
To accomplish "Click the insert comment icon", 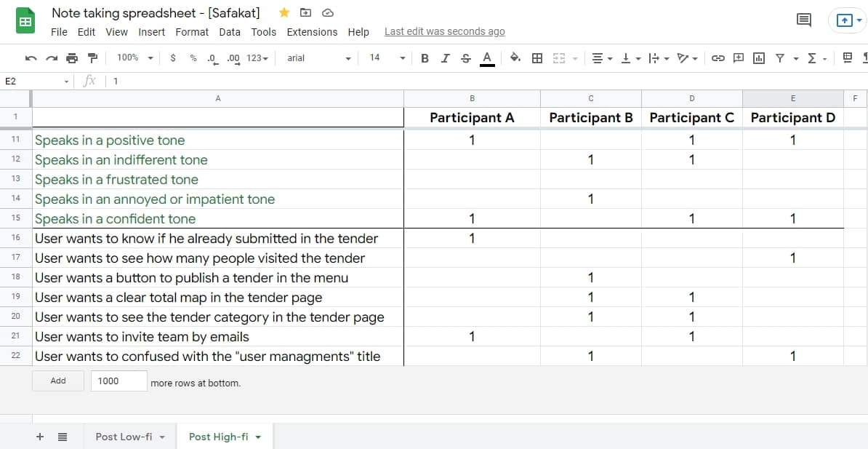I will [x=738, y=58].
